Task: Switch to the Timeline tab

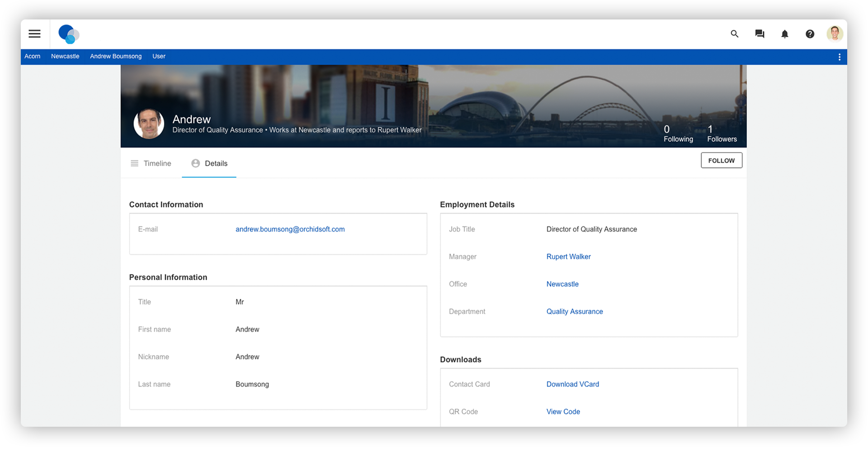Action: tap(157, 163)
